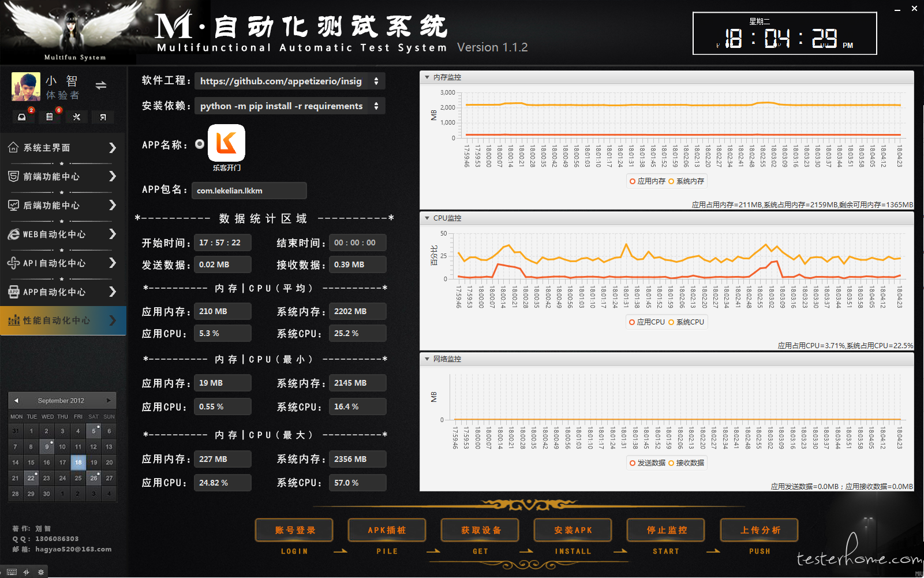Viewport: 924px width, 578px height.
Task: Expand the 性能自动化中心 chevron
Action: click(x=113, y=320)
